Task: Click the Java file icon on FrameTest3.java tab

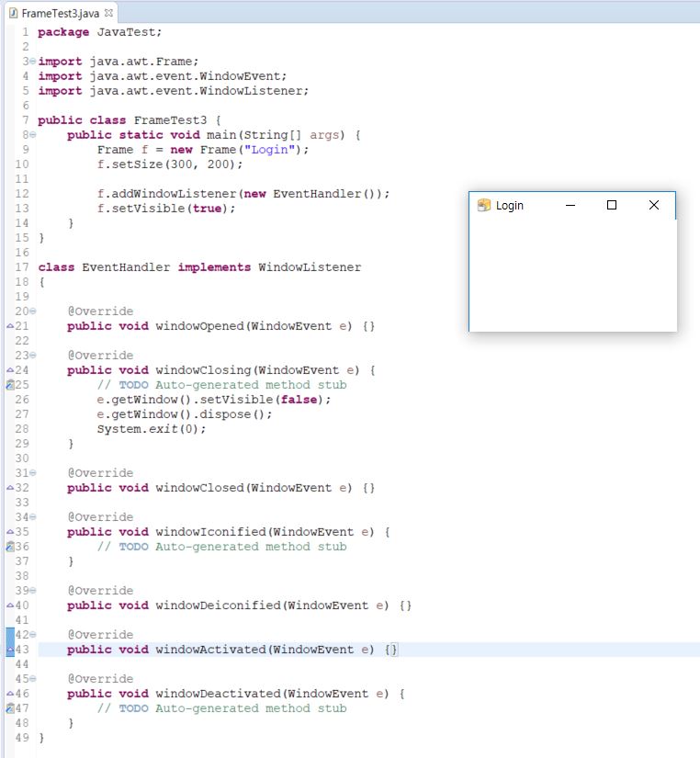Action: (14, 13)
